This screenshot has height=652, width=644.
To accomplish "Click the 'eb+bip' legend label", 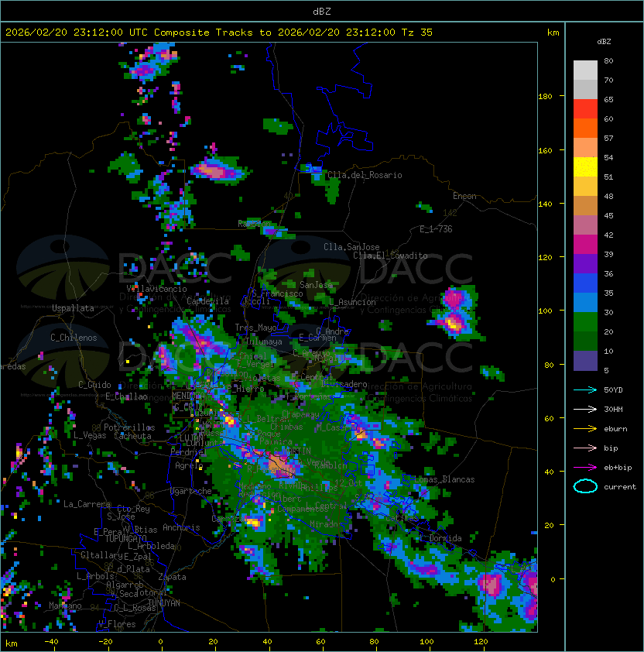I will point(618,468).
